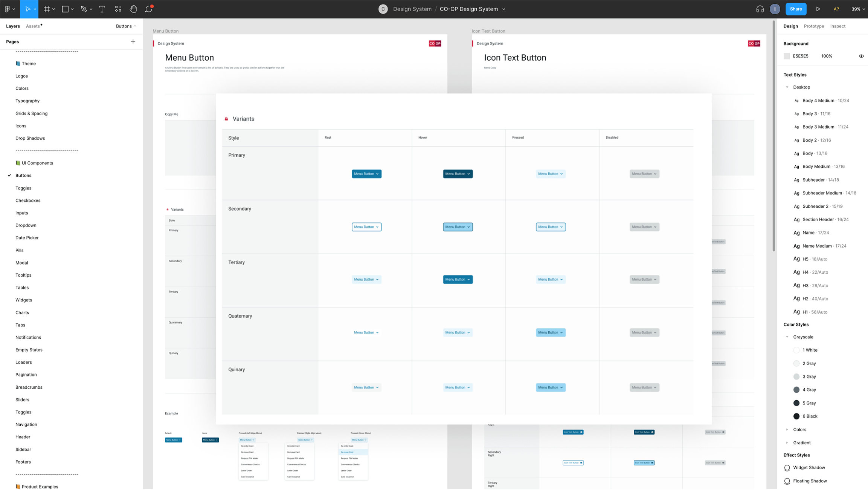868x490 pixels.
Task: Click the E5E5E5 background color swatch
Action: pos(787,56)
